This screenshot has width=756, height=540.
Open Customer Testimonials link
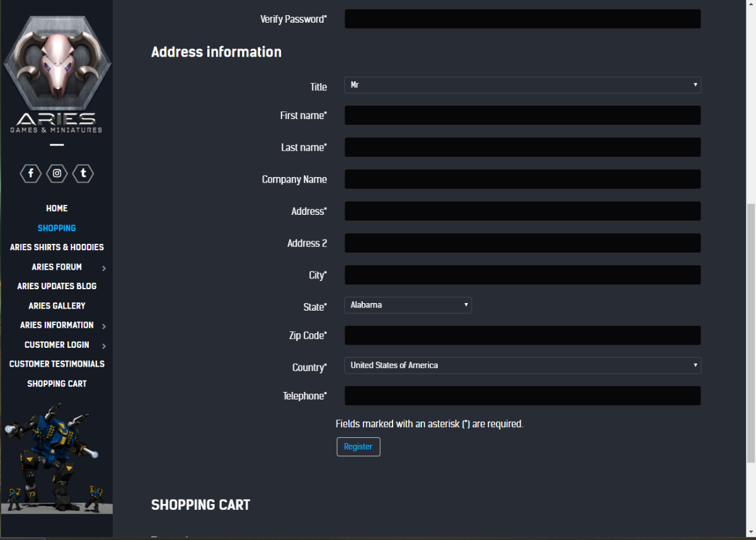click(57, 364)
